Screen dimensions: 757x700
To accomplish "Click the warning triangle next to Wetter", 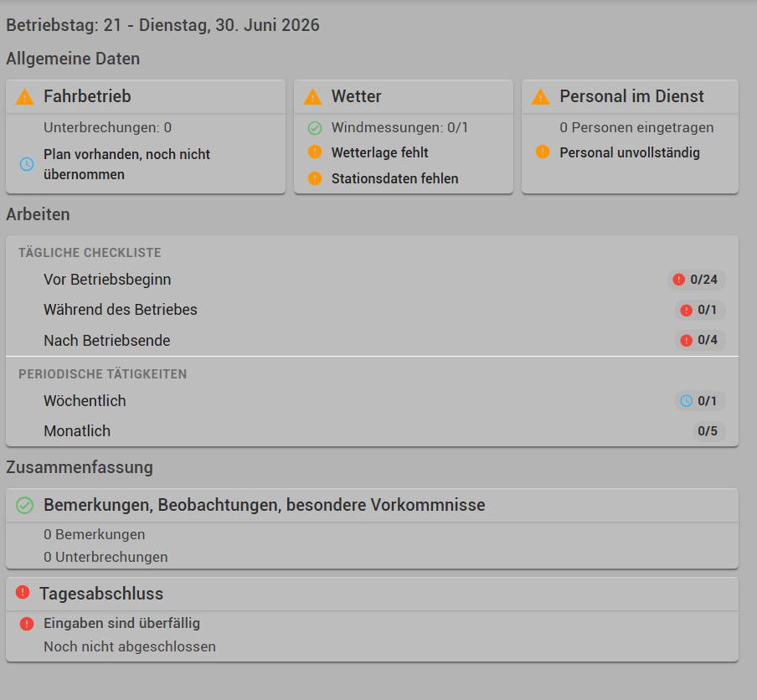I will point(312,96).
